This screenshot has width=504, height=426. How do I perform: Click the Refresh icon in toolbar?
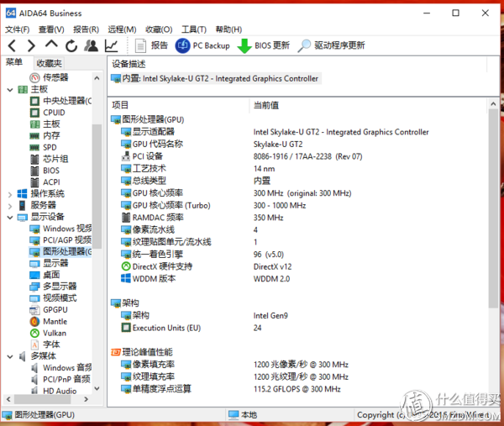click(x=71, y=45)
